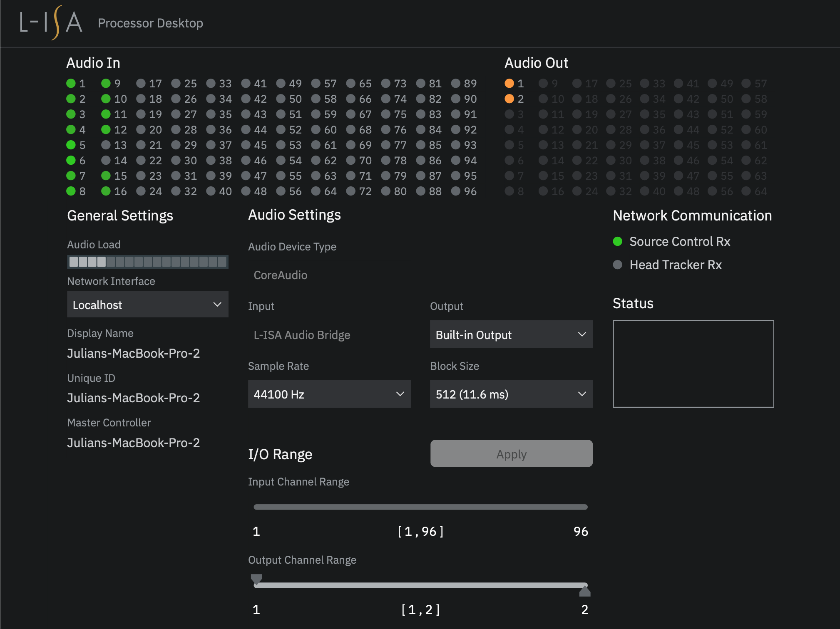
Task: Click the Processor Desktop title text
Action: coord(150,23)
